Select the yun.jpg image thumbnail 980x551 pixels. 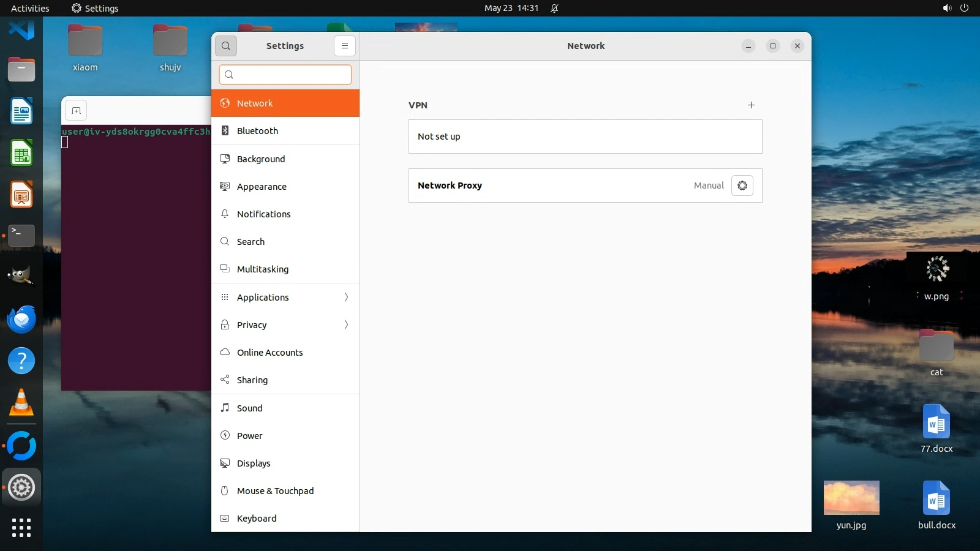(851, 498)
